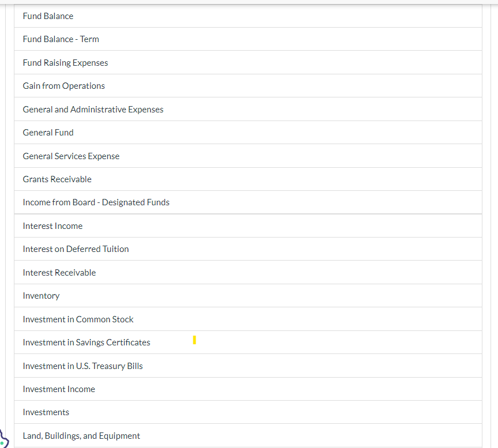Click Interest on Deferred Tuition

(76, 249)
